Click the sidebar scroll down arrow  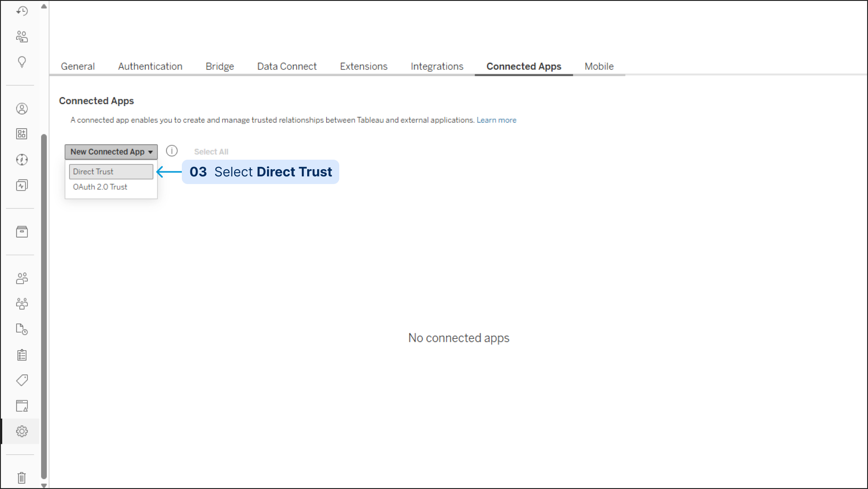click(x=44, y=485)
